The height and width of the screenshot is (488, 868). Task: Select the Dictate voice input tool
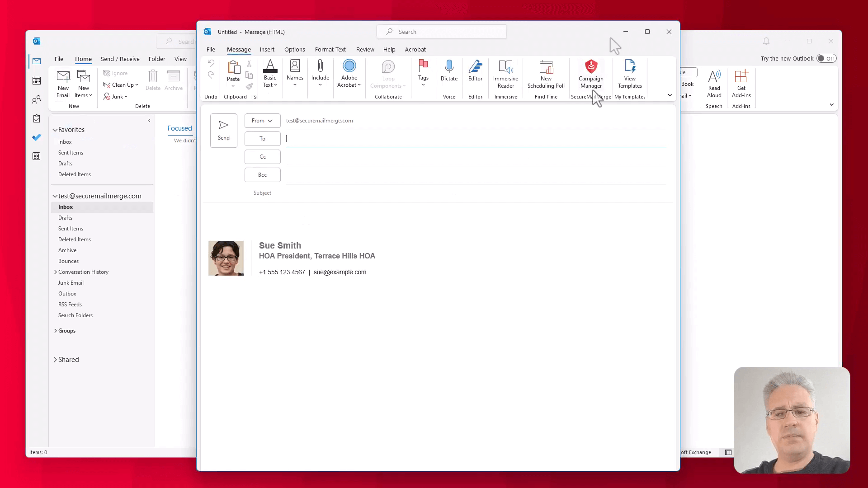448,70
